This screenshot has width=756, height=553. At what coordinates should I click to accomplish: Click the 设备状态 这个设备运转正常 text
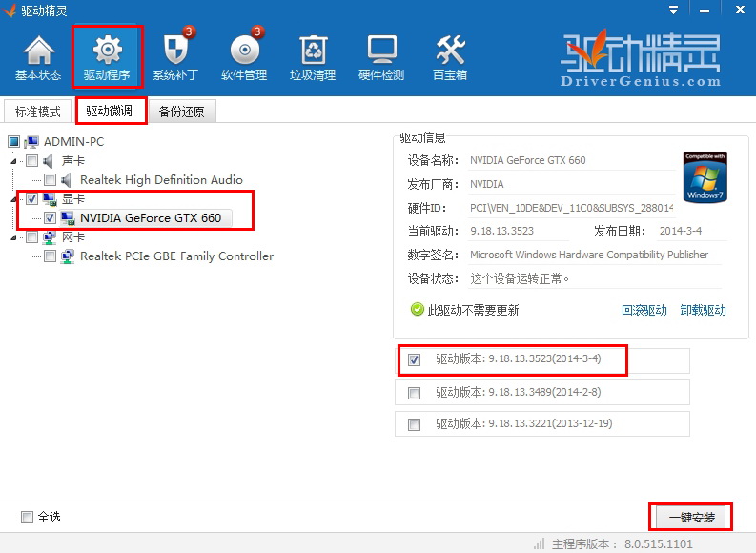click(520, 278)
